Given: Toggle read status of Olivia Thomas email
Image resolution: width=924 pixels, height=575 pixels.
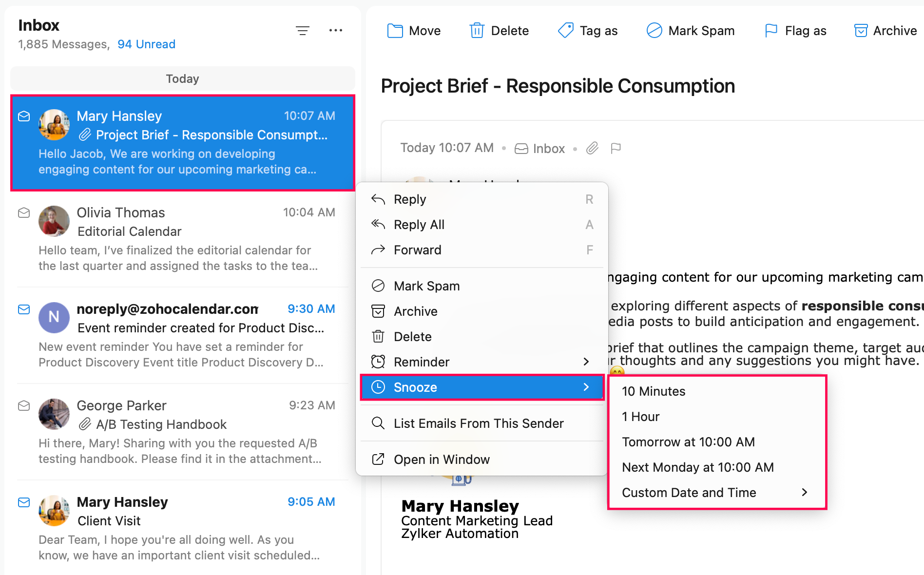Looking at the screenshot, I should [x=24, y=213].
